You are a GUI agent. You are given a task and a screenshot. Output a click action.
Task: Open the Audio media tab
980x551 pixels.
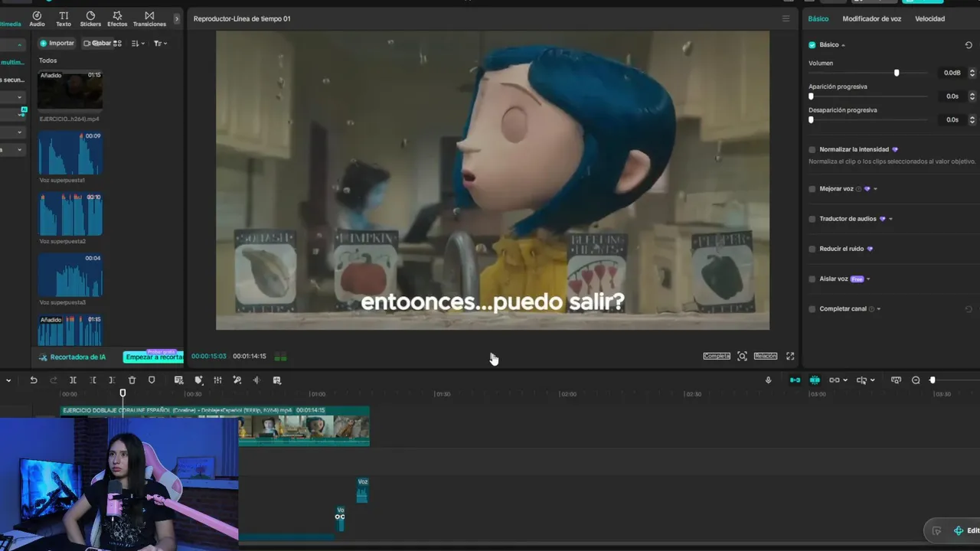point(37,19)
